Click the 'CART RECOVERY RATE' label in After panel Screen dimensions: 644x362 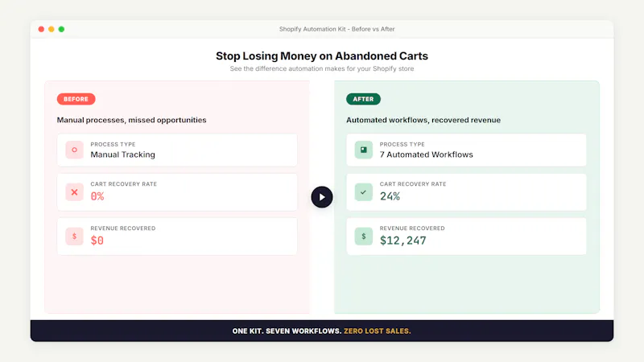pos(413,184)
